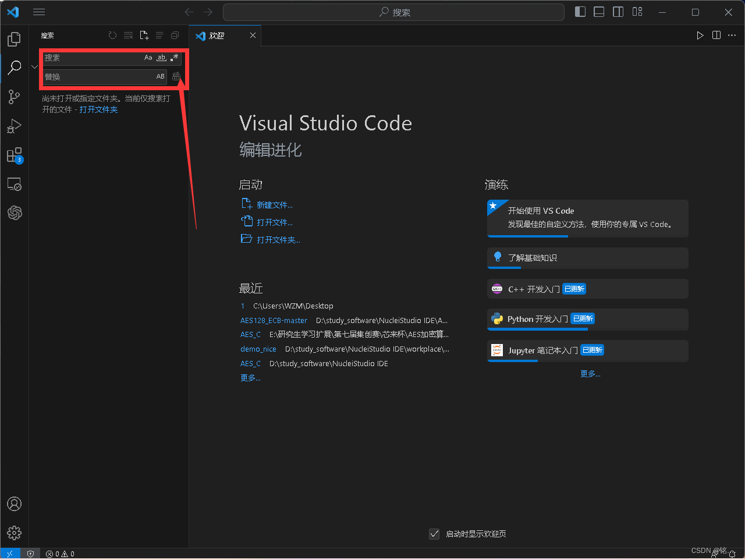
Task: Click the workspace trust shield in status bar
Action: [x=31, y=554]
